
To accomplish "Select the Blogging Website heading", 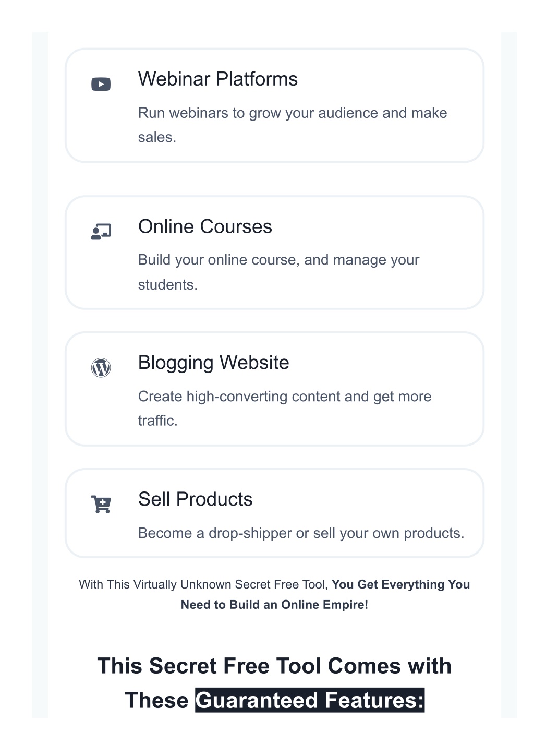I will [213, 363].
